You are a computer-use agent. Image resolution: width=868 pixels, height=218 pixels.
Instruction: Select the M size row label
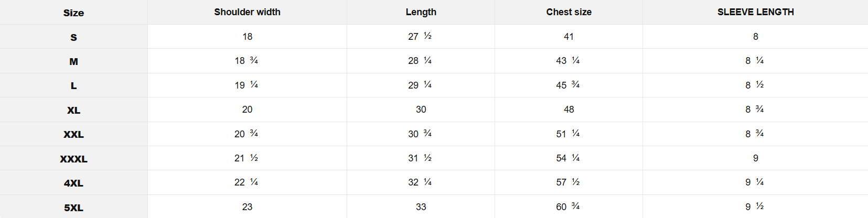[x=73, y=61]
